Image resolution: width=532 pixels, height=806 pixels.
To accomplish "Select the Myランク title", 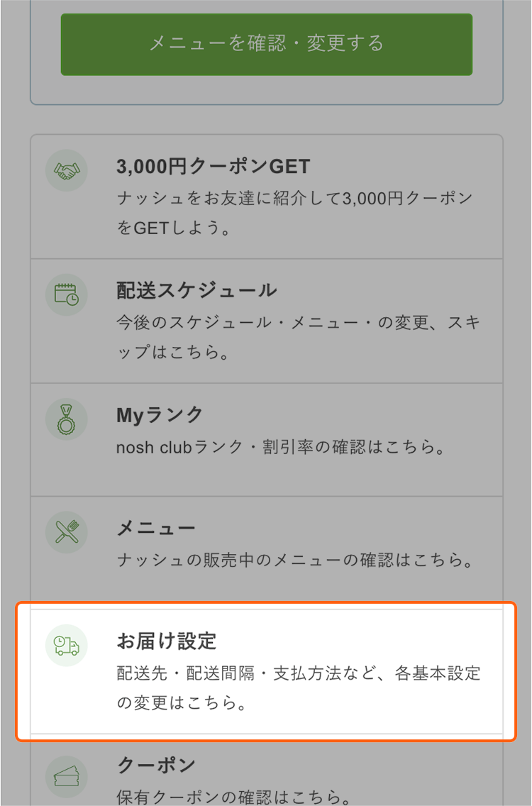I will (160, 415).
